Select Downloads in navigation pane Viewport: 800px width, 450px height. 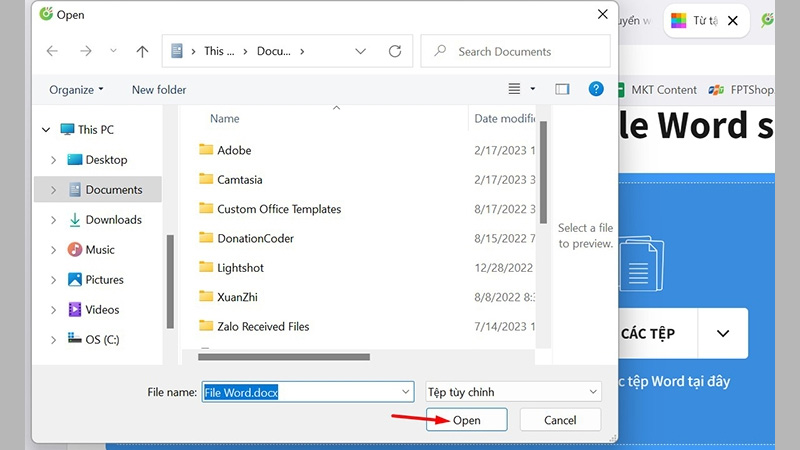point(113,220)
